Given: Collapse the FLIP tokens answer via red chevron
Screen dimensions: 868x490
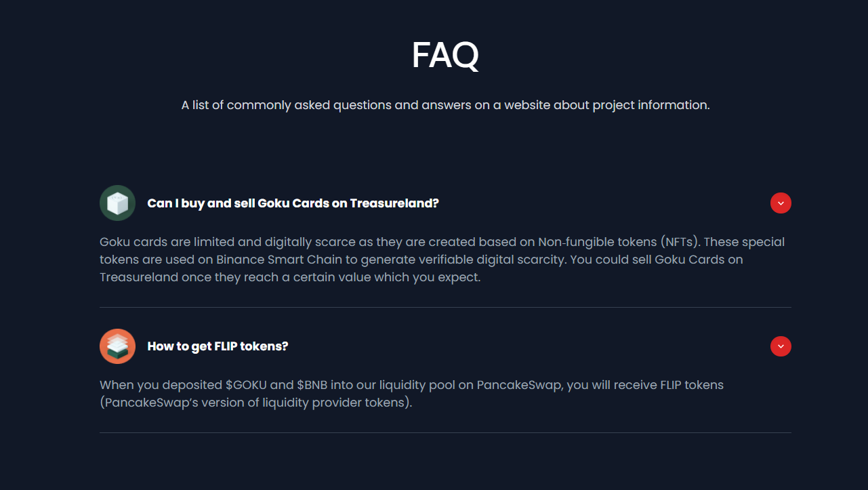Looking at the screenshot, I should (x=781, y=346).
